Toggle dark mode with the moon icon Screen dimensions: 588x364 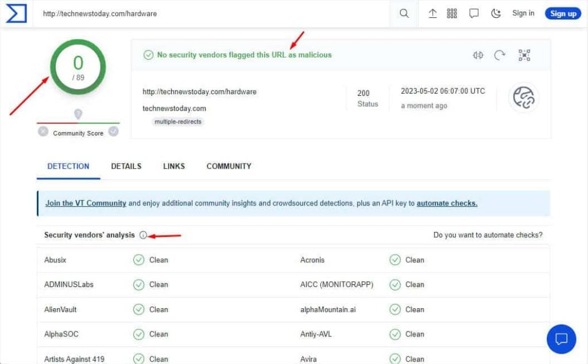coord(495,13)
